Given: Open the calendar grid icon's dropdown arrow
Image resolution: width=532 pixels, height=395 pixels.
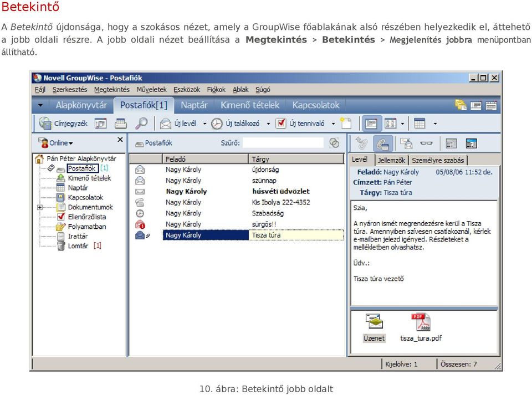Looking at the screenshot, I should [x=435, y=124].
